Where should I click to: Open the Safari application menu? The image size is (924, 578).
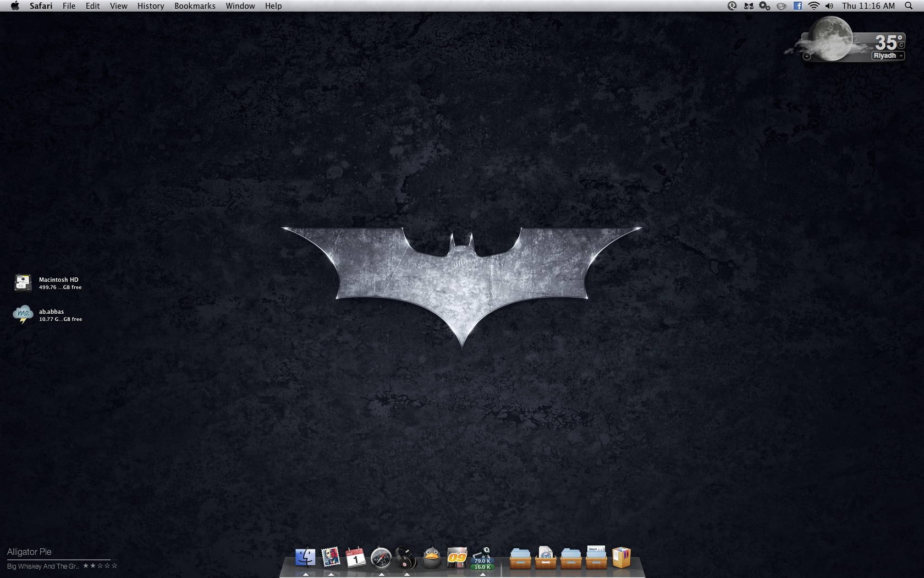41,6
